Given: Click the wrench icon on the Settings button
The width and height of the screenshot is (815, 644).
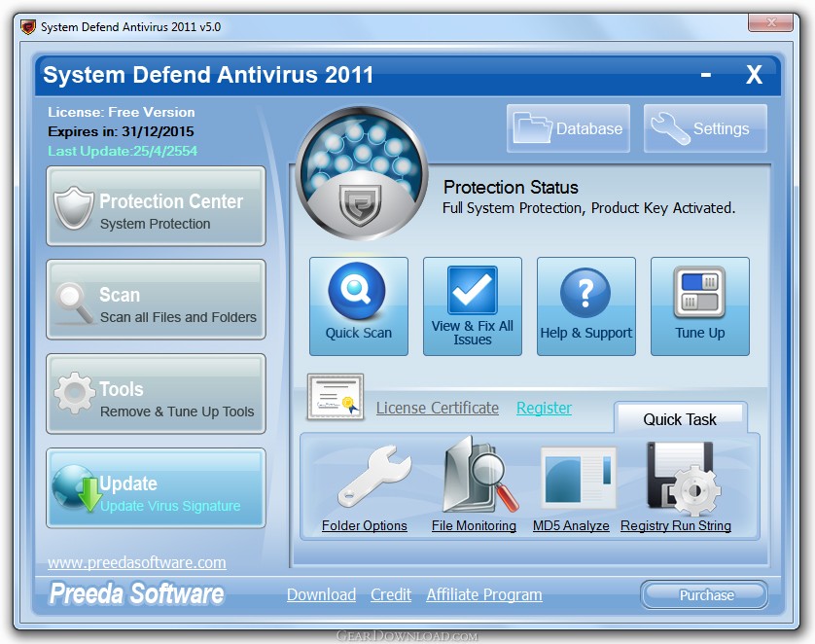Looking at the screenshot, I should 670,127.
